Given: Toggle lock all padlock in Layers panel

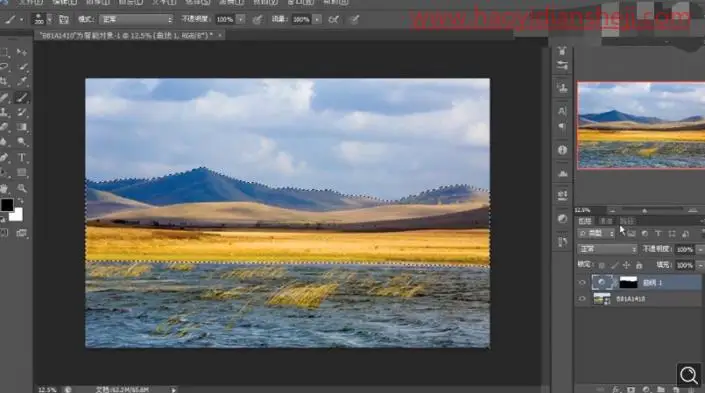Looking at the screenshot, I should point(639,265).
